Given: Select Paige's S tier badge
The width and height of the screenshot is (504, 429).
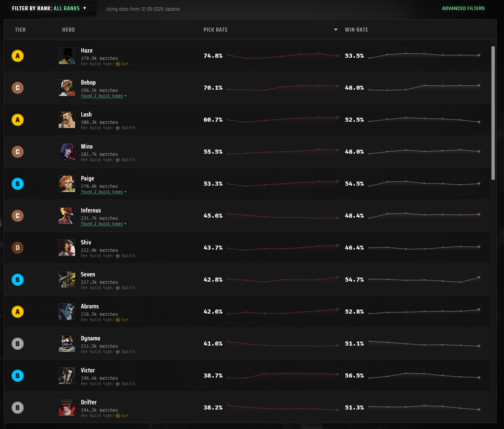Looking at the screenshot, I should [x=18, y=184].
